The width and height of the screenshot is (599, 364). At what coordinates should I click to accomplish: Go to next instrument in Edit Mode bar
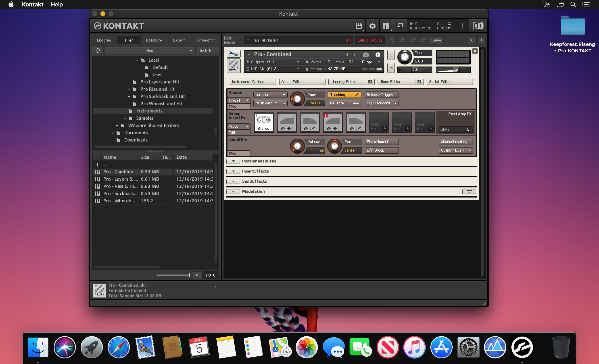coord(481,40)
